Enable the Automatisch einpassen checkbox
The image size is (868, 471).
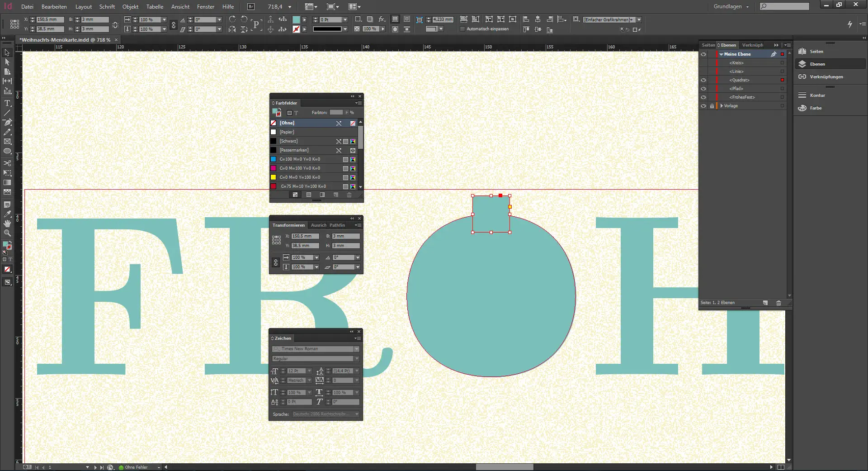[x=462, y=29]
